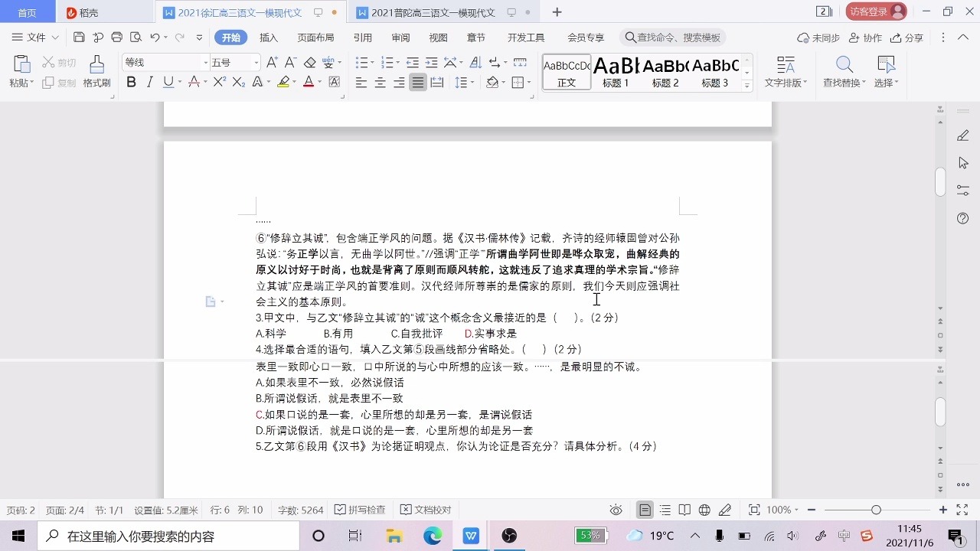Toggle justify alignment

(418, 82)
